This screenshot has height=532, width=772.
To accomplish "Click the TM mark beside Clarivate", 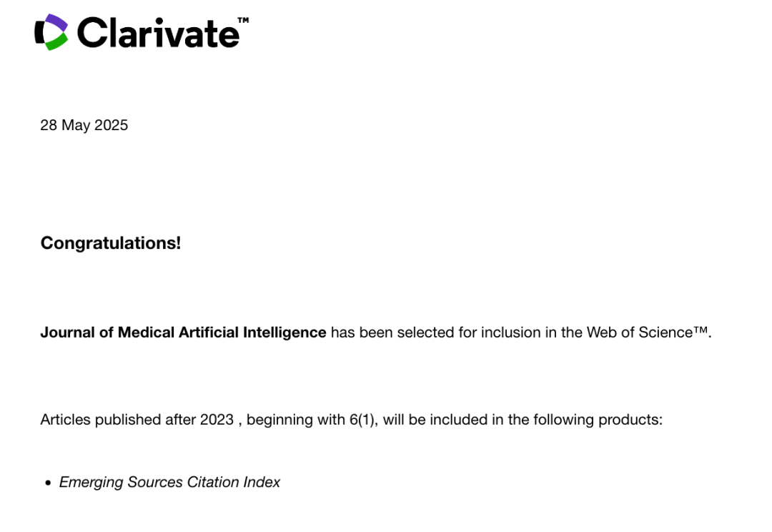I will (x=243, y=20).
